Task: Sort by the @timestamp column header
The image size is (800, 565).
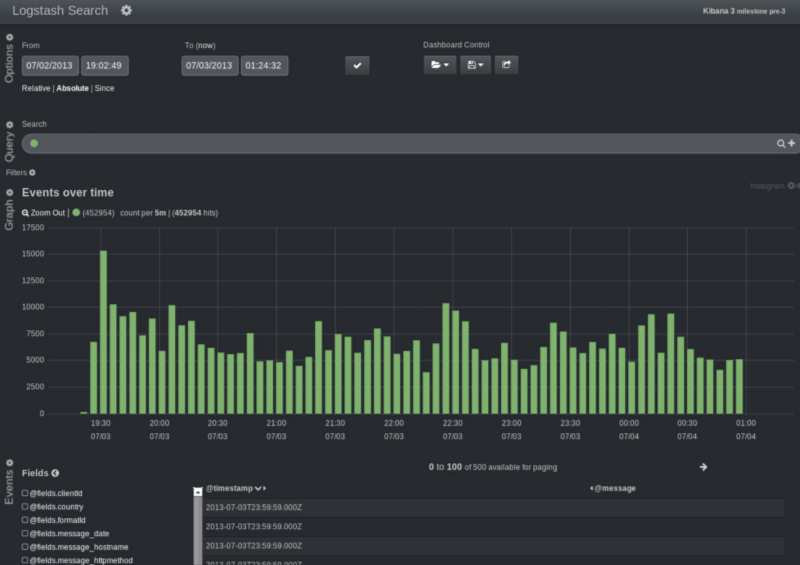Action: (x=230, y=488)
